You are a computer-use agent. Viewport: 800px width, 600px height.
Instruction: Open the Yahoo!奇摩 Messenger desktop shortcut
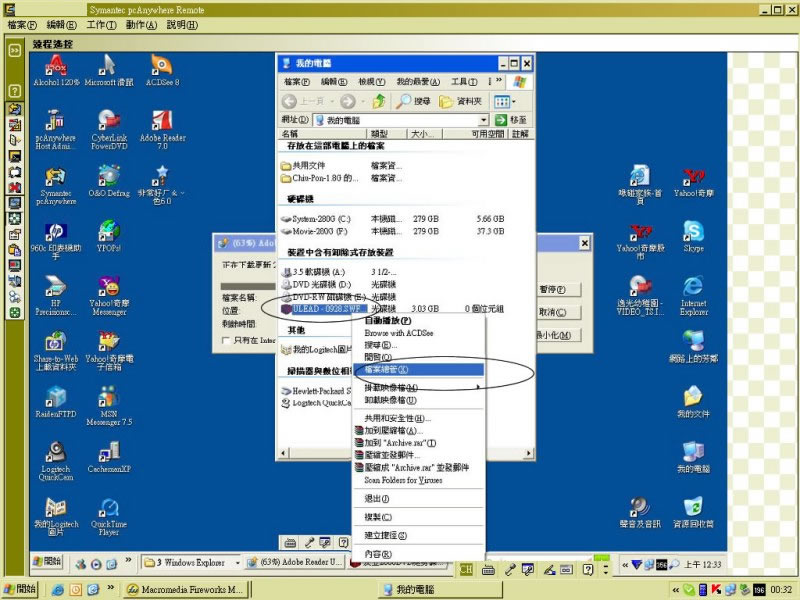(x=109, y=295)
